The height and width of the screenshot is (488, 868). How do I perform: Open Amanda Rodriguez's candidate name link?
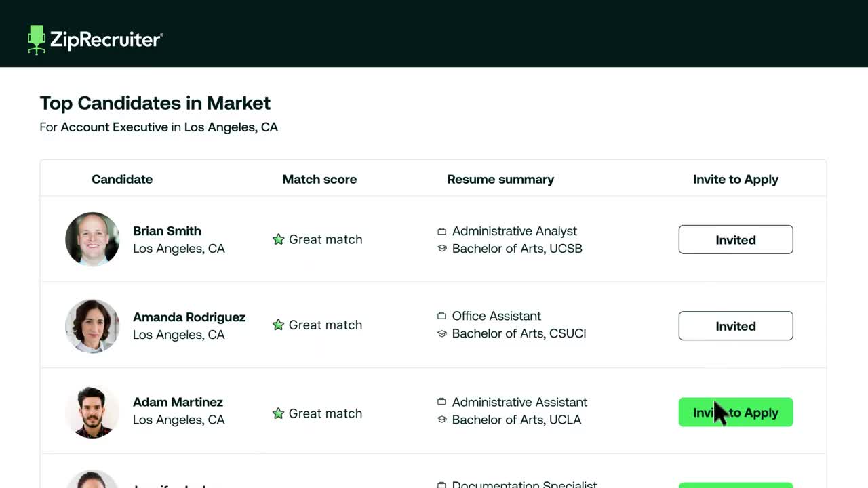[189, 317]
